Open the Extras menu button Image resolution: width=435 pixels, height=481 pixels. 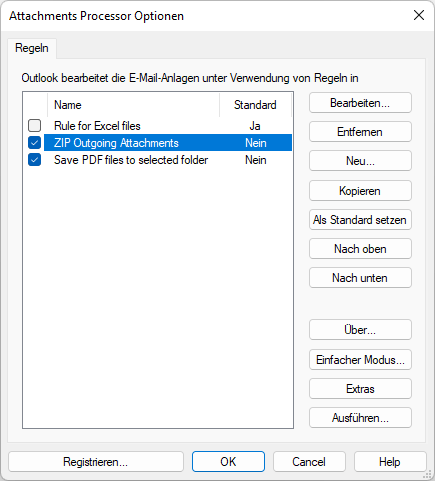coord(360,389)
